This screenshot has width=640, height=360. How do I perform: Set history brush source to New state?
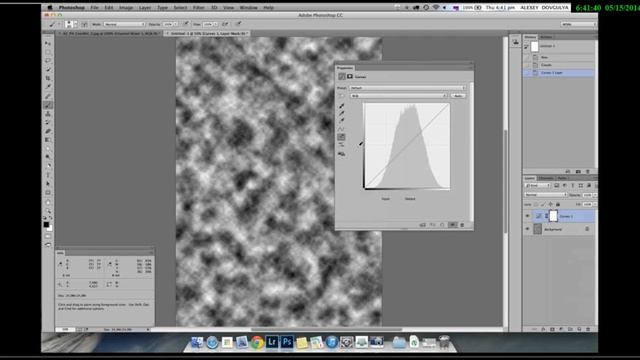click(x=527, y=58)
